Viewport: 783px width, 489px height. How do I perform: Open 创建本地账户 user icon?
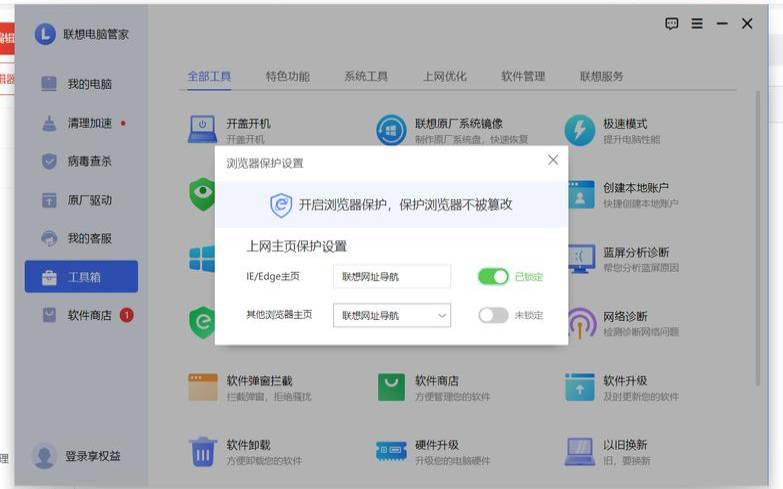tap(580, 194)
